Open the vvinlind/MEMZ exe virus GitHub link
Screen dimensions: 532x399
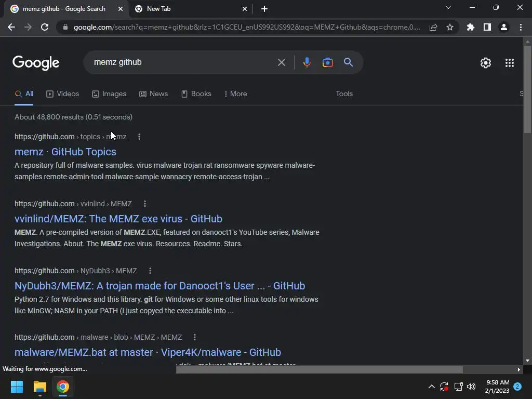(118, 219)
